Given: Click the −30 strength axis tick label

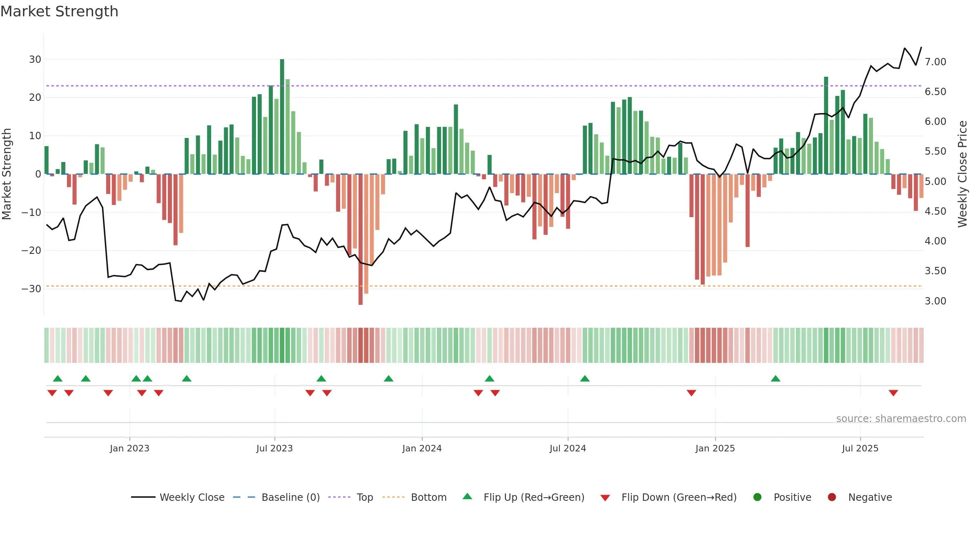Looking at the screenshot, I should [x=31, y=289].
